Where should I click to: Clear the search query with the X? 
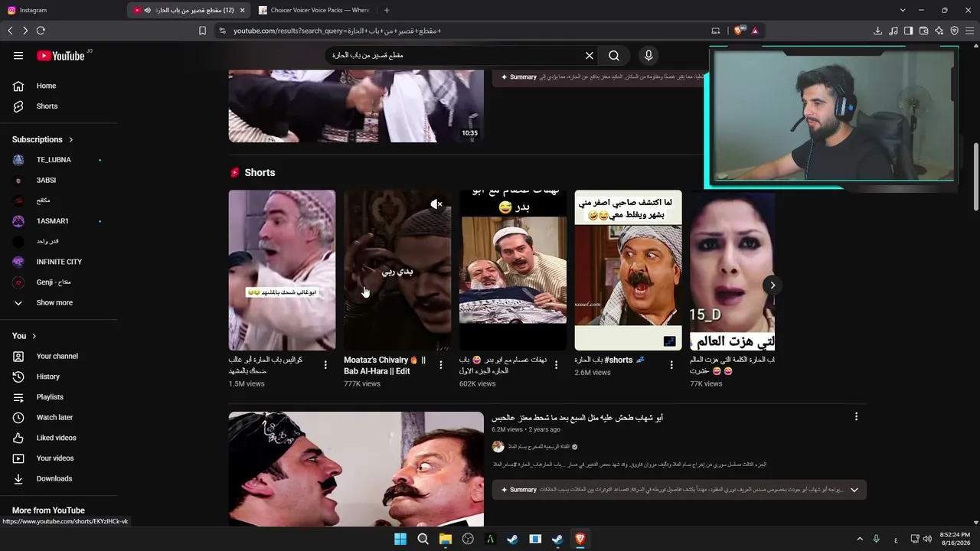(590, 56)
